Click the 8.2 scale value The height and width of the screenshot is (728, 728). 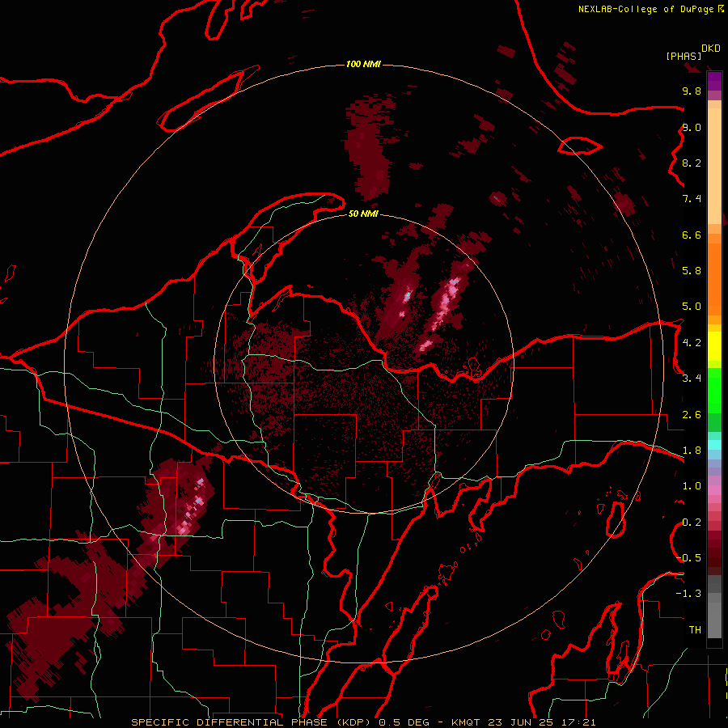pyautogui.click(x=692, y=163)
